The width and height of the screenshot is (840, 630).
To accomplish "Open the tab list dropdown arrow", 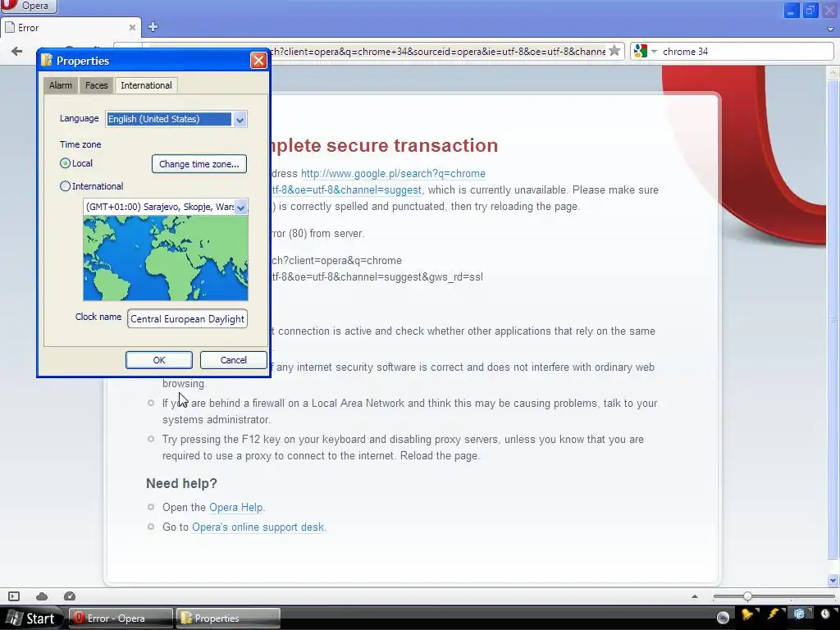I will click(831, 29).
